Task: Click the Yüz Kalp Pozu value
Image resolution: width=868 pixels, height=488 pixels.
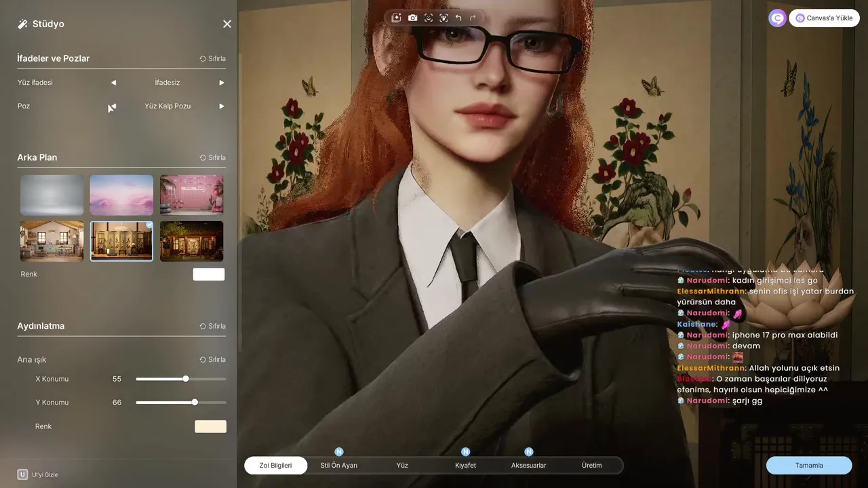Action: pyautogui.click(x=167, y=106)
